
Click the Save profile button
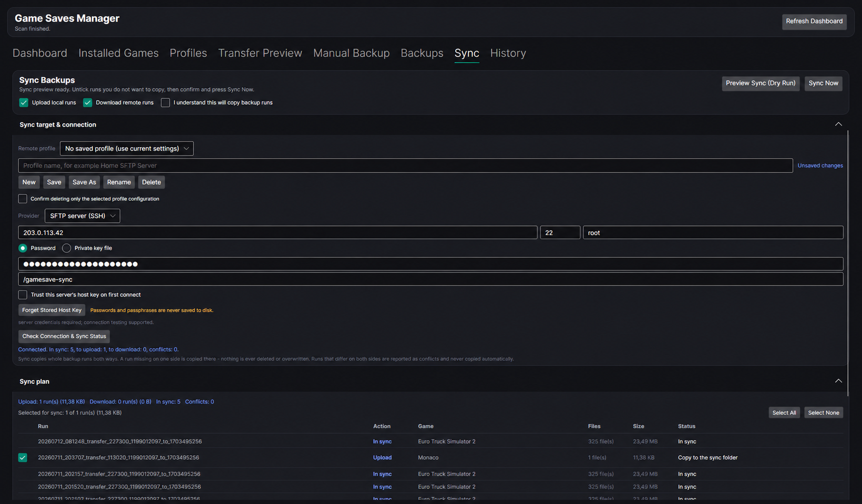[x=54, y=182]
